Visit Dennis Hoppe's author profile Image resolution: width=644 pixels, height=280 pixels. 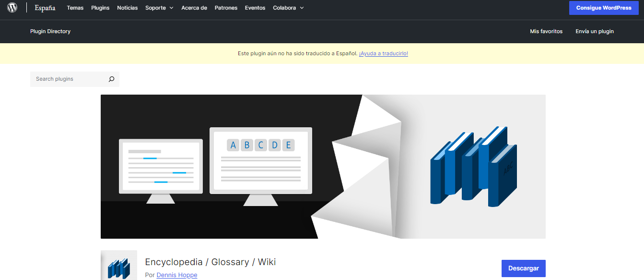[176, 275]
